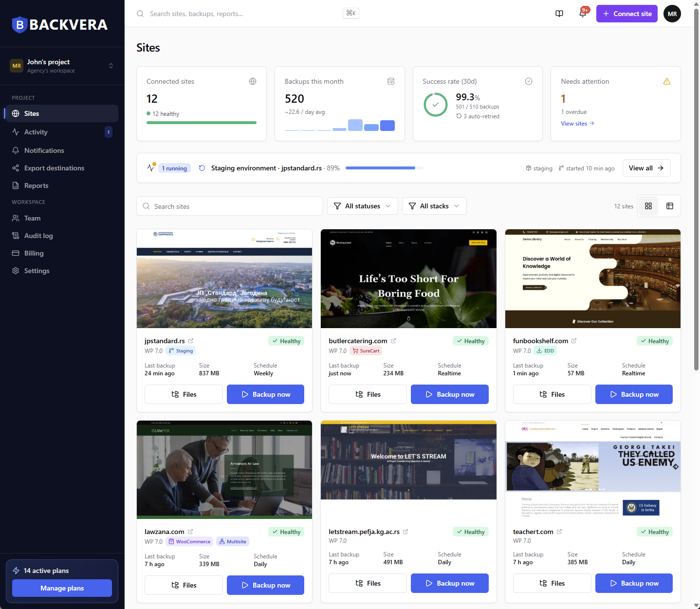Open Files for lawzana.com

coord(184,585)
